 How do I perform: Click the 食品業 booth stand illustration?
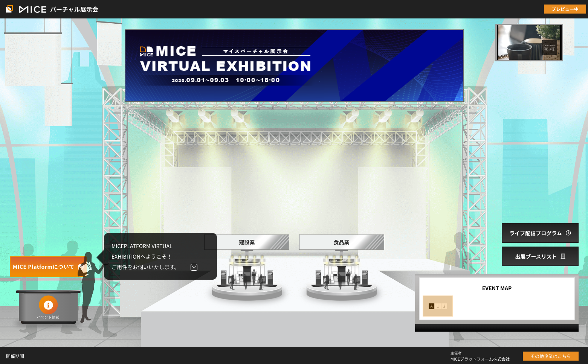[x=341, y=275]
